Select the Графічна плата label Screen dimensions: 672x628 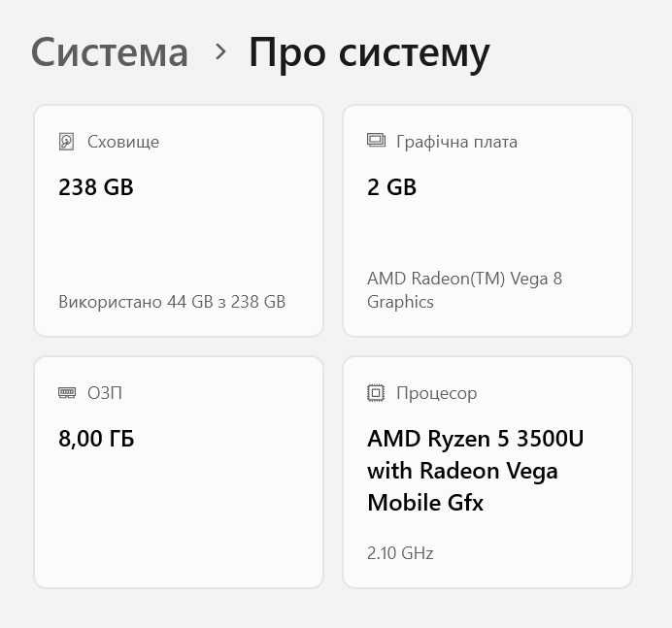click(x=456, y=142)
